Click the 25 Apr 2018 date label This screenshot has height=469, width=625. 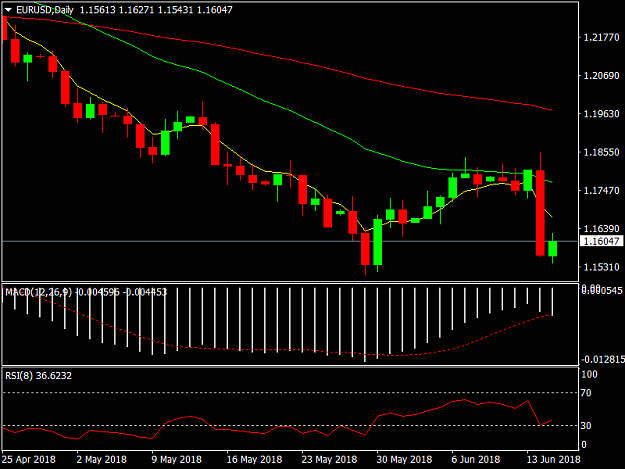click(x=29, y=459)
